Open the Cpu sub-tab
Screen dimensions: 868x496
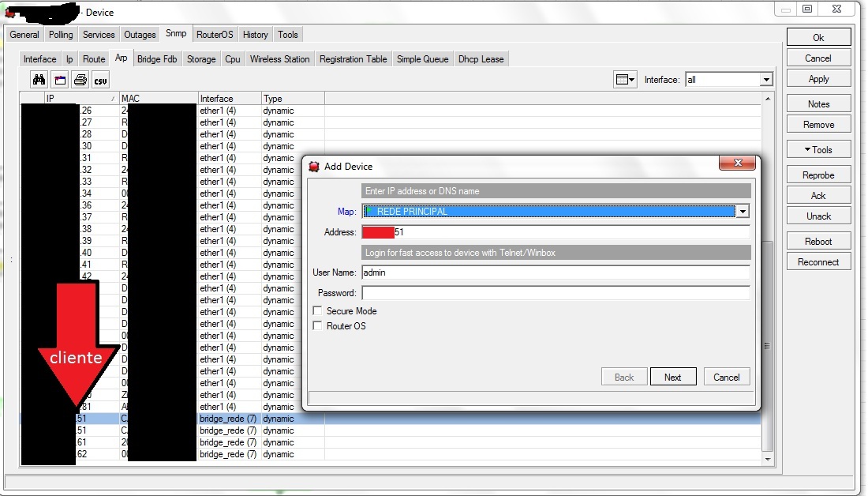(x=233, y=58)
